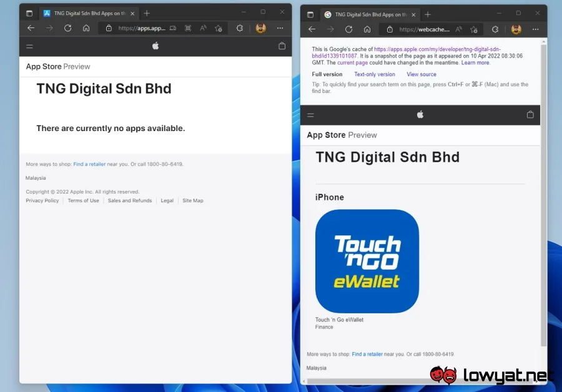Reload the page in left browser window
Screen dimensions: 562x392
point(67,28)
